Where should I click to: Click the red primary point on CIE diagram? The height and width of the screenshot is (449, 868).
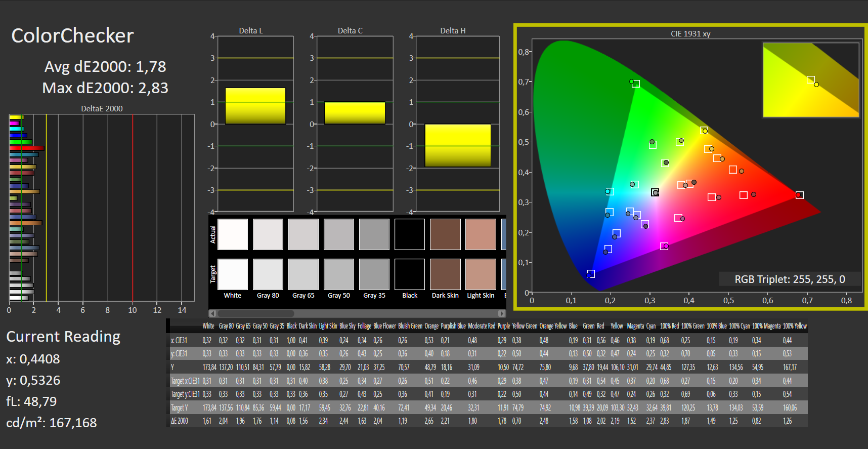pyautogui.click(x=799, y=195)
